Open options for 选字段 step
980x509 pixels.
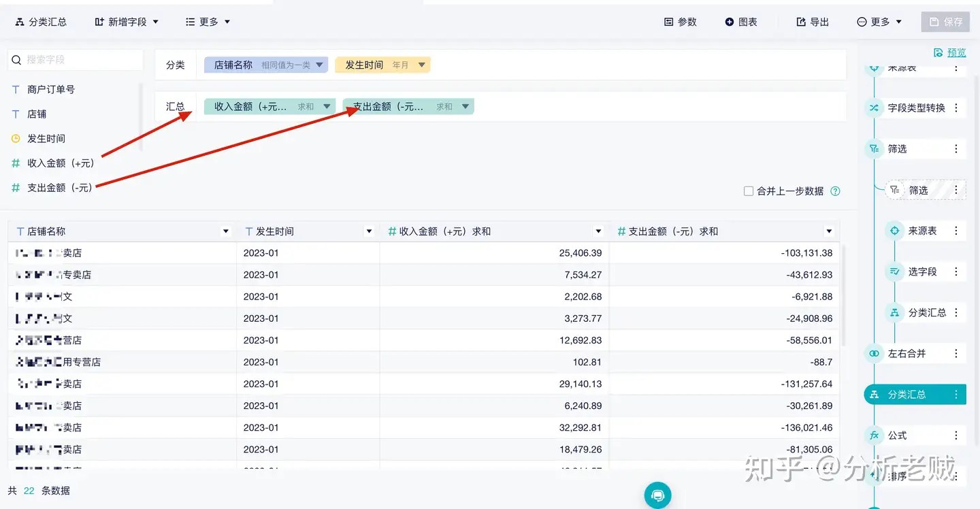point(956,272)
